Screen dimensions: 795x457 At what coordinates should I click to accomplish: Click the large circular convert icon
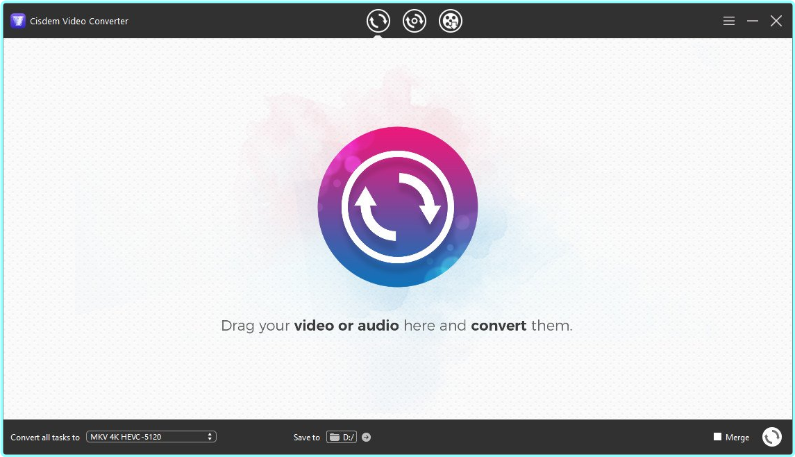[x=397, y=207]
